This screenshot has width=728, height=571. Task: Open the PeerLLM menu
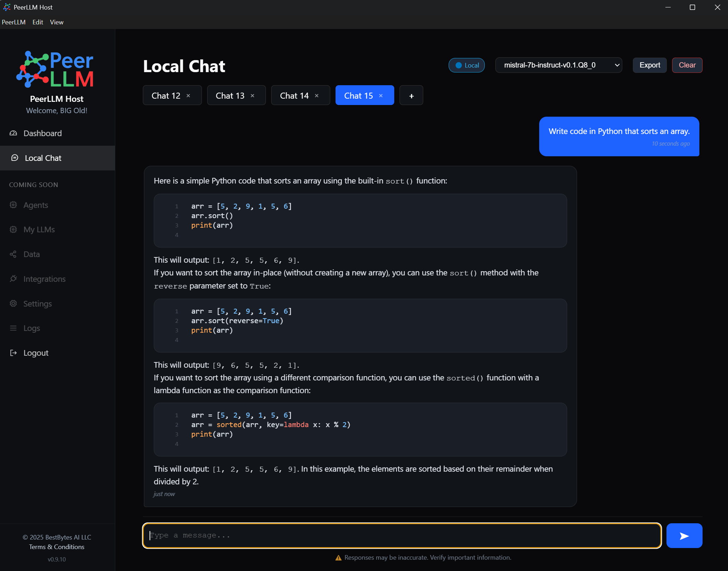coord(14,22)
